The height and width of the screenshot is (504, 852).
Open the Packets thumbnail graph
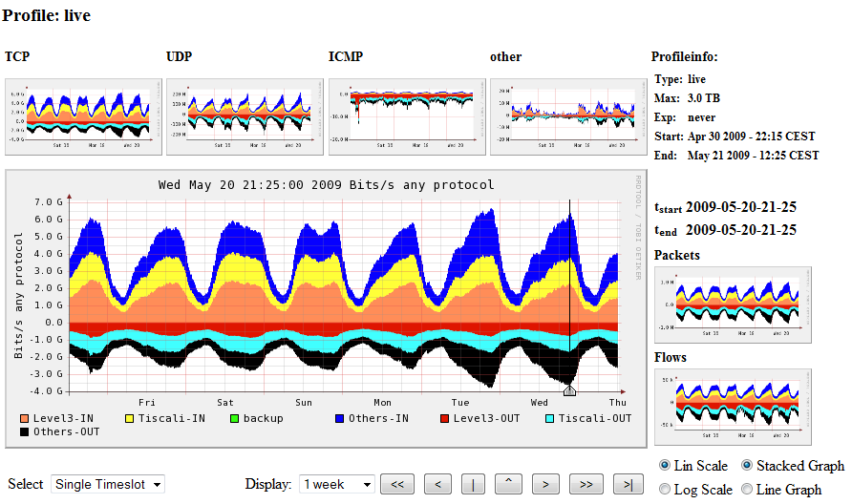(733, 304)
